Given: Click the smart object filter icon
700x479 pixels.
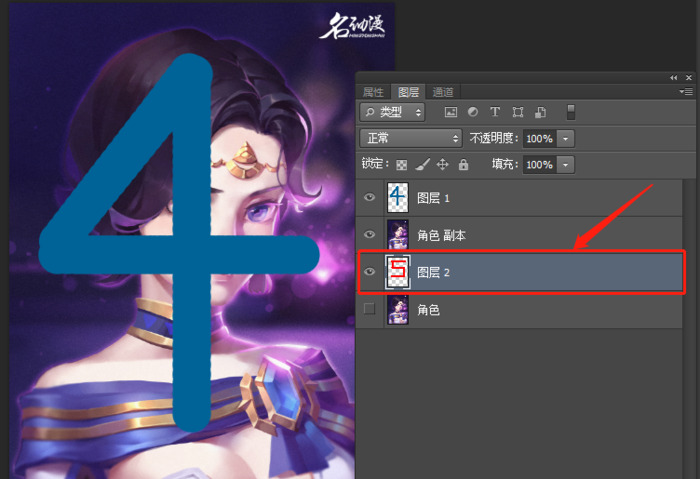Looking at the screenshot, I should [x=539, y=112].
